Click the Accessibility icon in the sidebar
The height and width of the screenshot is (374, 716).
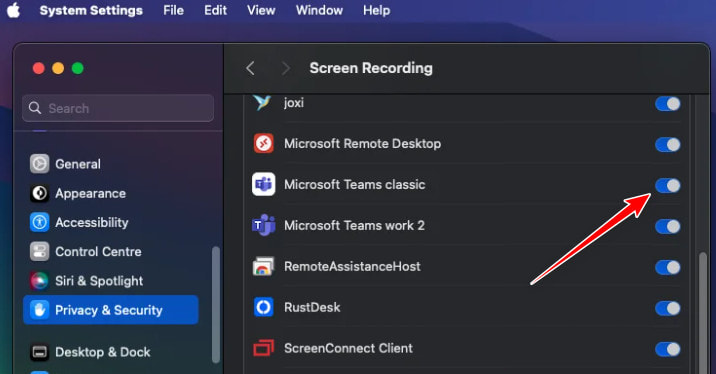click(40, 222)
